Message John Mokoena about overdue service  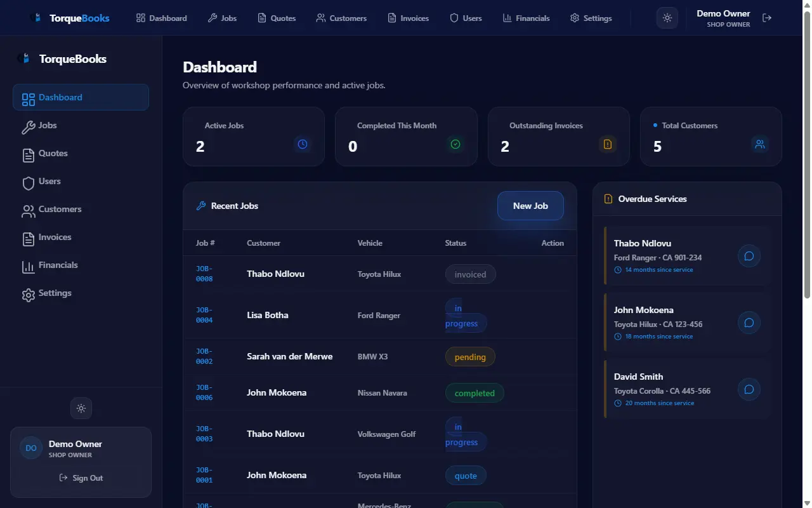(749, 323)
